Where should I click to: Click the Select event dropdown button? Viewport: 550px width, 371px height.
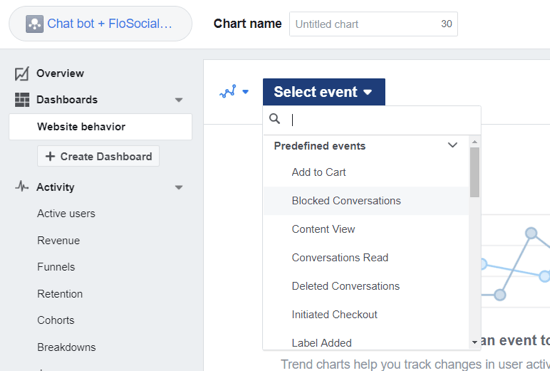click(x=324, y=92)
